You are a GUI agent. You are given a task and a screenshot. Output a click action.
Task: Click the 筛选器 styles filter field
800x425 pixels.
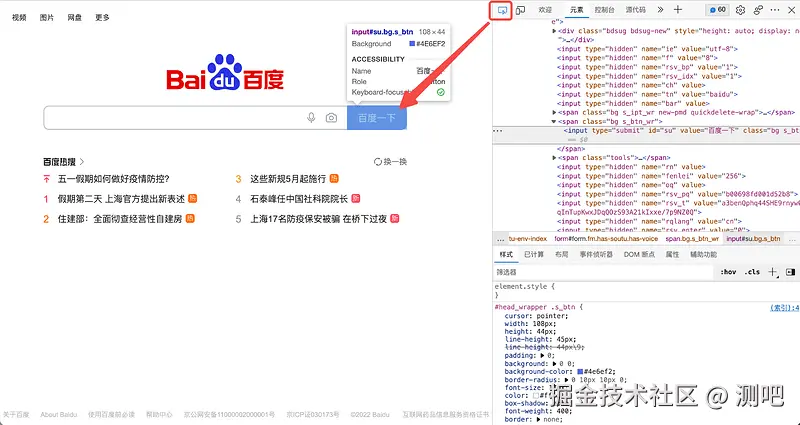tap(603, 272)
